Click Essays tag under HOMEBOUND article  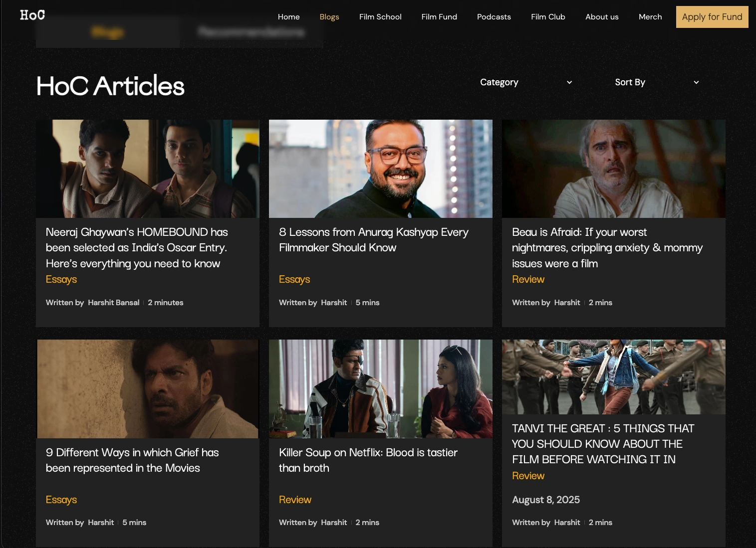pyautogui.click(x=61, y=279)
